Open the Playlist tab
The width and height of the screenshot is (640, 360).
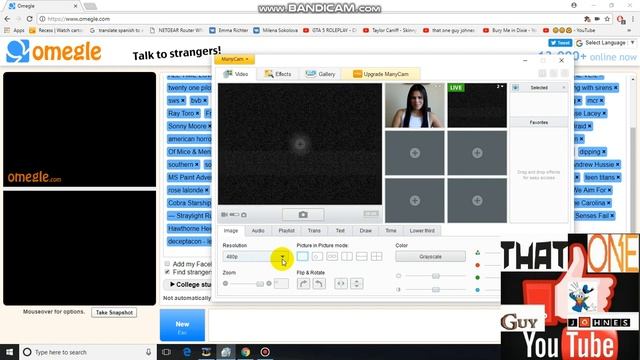pos(287,231)
